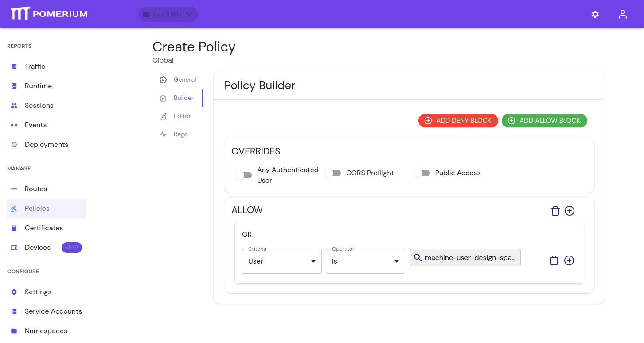Open the Sessions page
The width and height of the screenshot is (644, 343).
pos(39,105)
